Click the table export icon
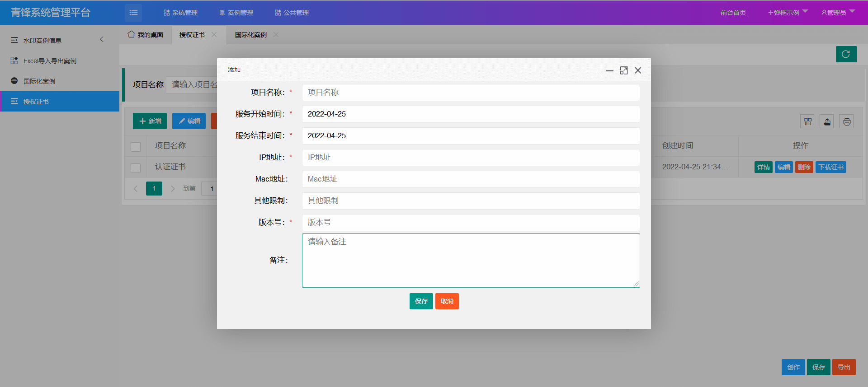This screenshot has height=387, width=868. pyautogui.click(x=827, y=121)
